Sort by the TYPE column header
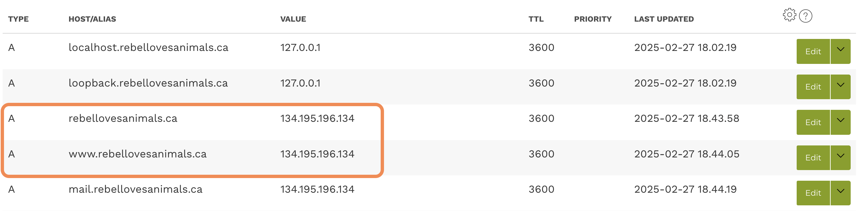 coord(19,19)
